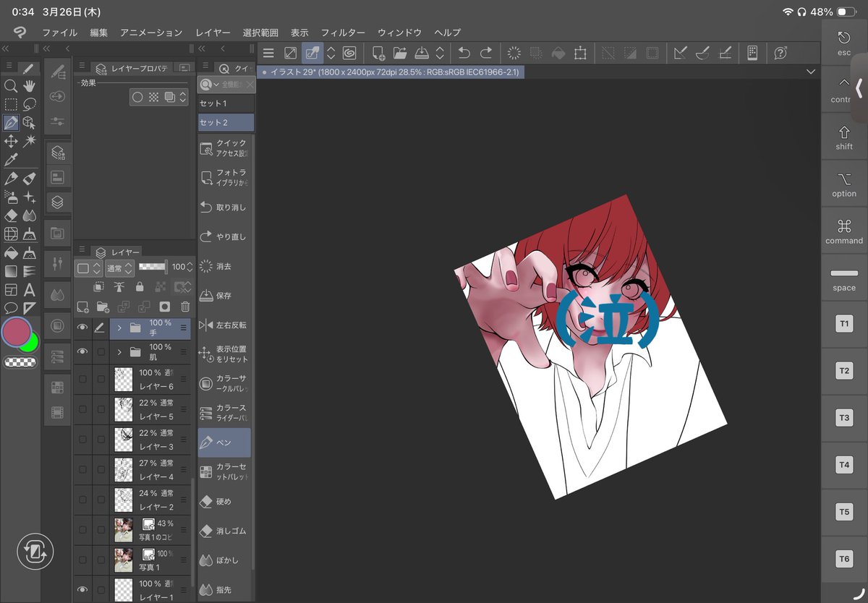The width and height of the screenshot is (868, 603).
Task: Open the support help question icon
Action: coord(780,53)
